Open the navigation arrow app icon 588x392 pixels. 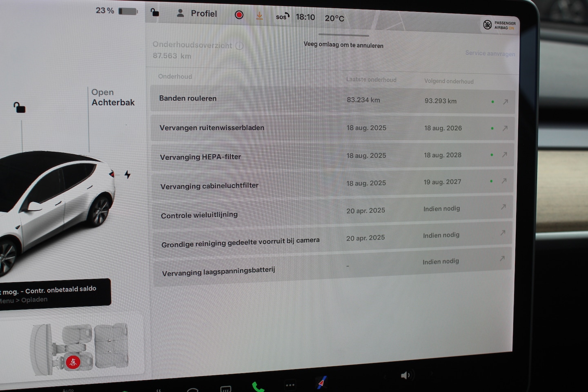tap(322, 383)
